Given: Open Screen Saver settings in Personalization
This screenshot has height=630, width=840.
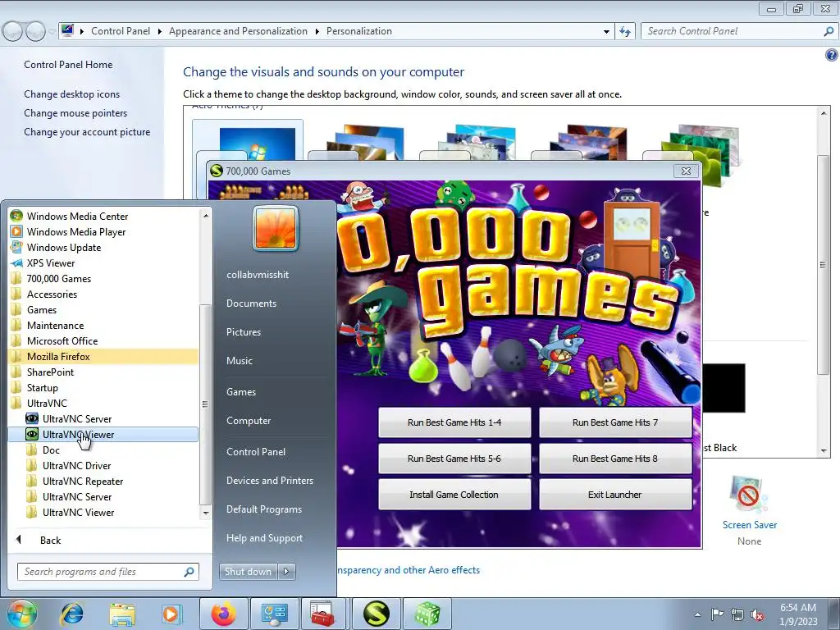Looking at the screenshot, I should click(750, 509).
